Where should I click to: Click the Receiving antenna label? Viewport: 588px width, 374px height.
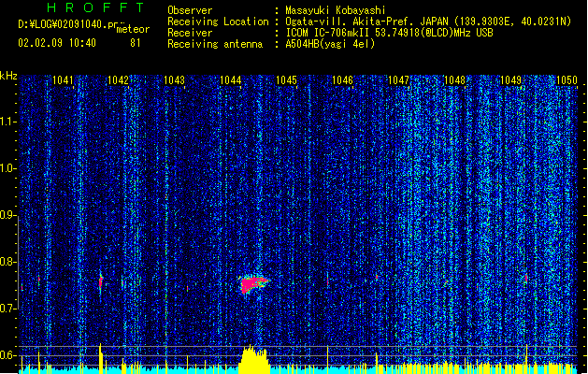coord(215,44)
